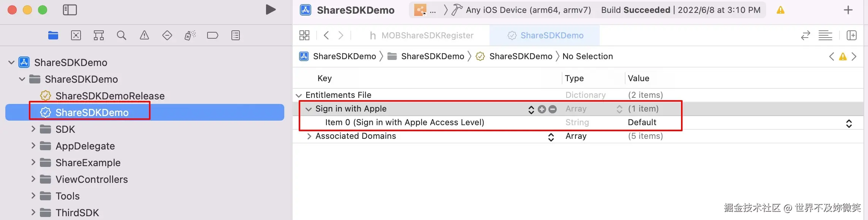
Task: Toggle the navigator sidebar icon
Action: click(70, 10)
